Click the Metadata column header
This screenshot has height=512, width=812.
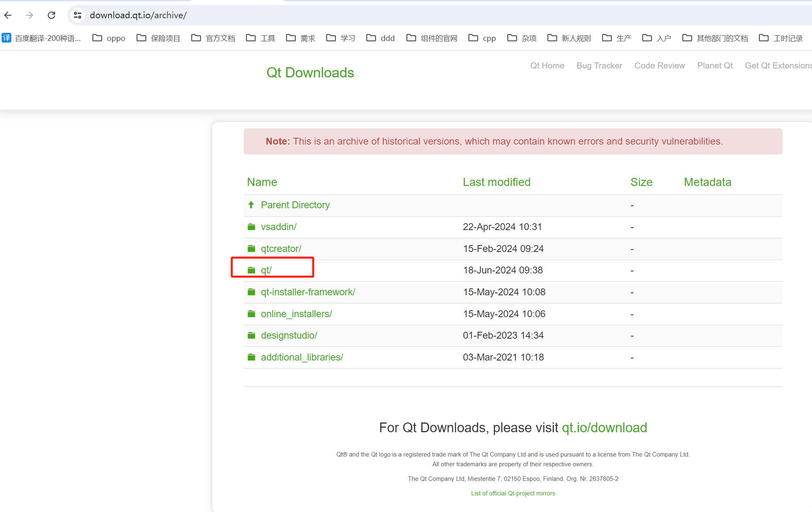(707, 182)
